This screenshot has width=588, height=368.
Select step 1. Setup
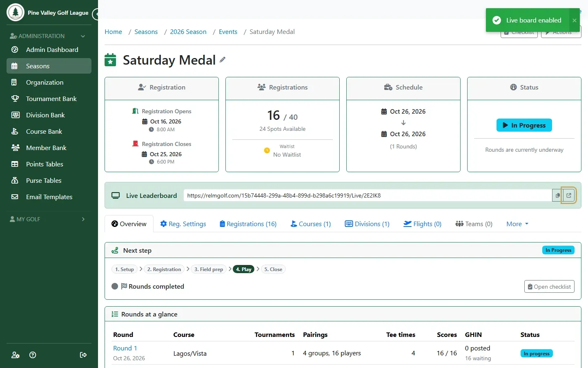pyautogui.click(x=125, y=269)
